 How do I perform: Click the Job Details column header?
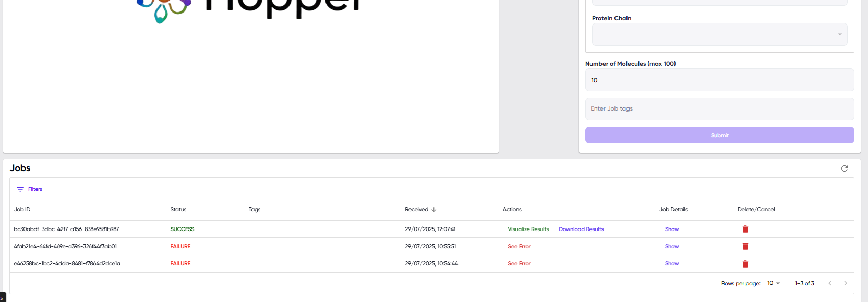(x=673, y=209)
